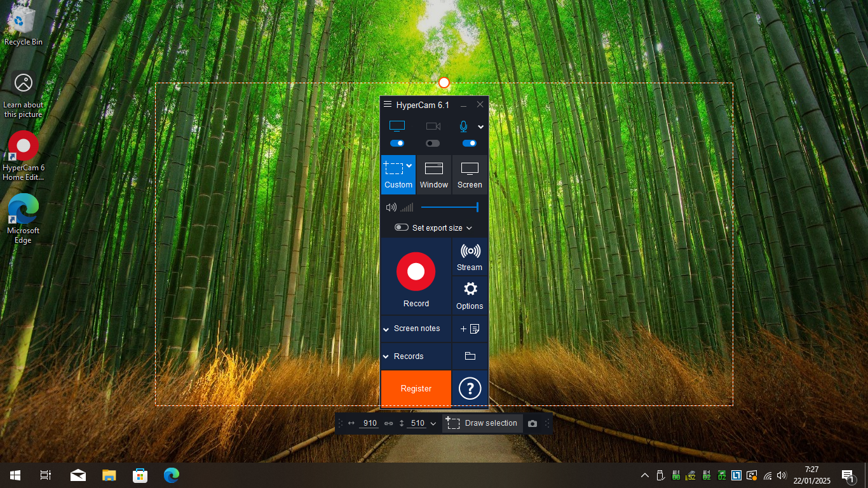The height and width of the screenshot is (488, 868).
Task: Open Task View on the taskbar
Action: 46,475
